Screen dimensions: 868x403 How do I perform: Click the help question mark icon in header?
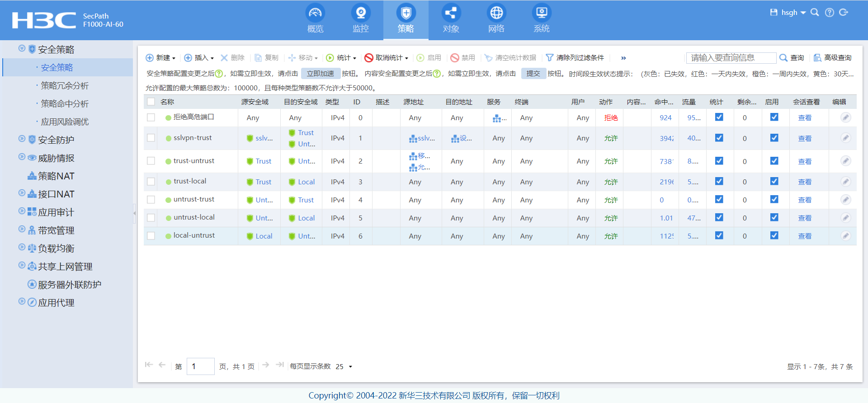click(x=829, y=13)
